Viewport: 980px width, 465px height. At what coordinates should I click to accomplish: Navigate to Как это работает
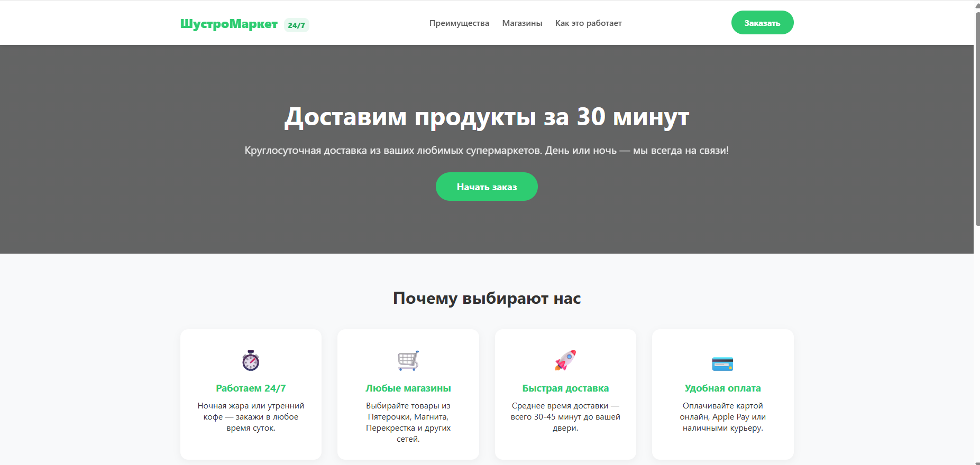[x=589, y=23]
